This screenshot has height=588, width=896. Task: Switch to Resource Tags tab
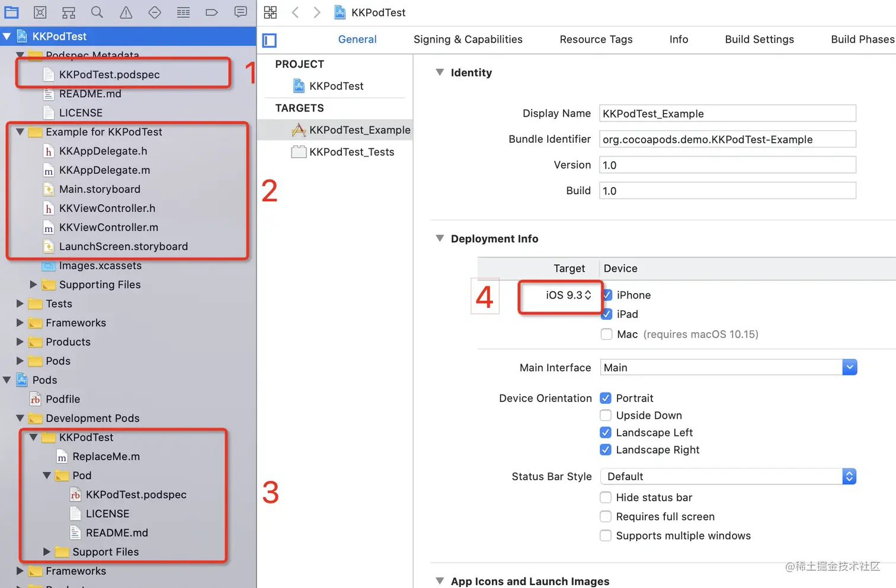coord(596,39)
